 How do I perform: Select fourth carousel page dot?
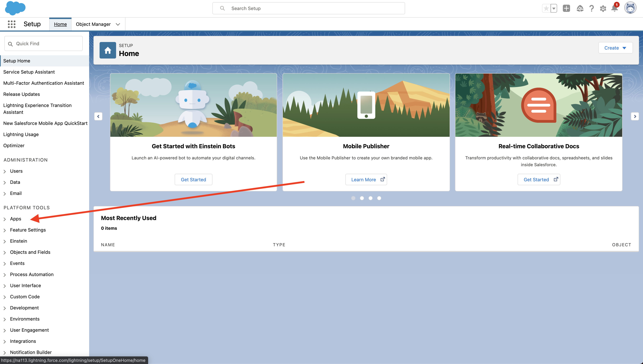379,198
